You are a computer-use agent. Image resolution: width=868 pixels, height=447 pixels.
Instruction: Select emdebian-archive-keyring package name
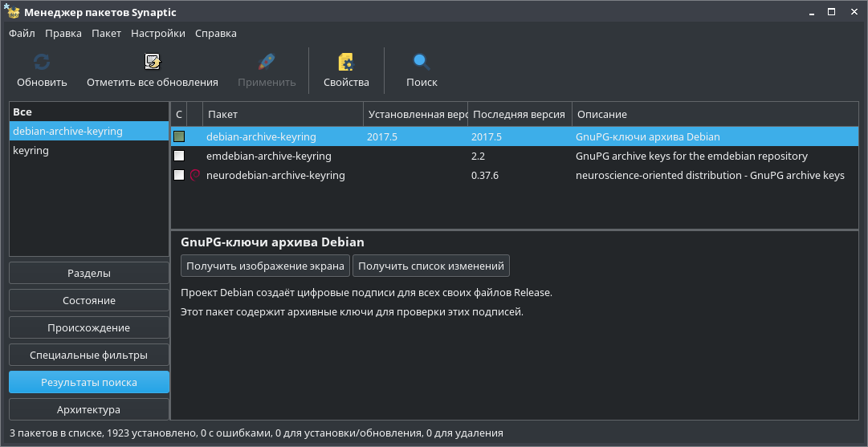[x=268, y=156]
